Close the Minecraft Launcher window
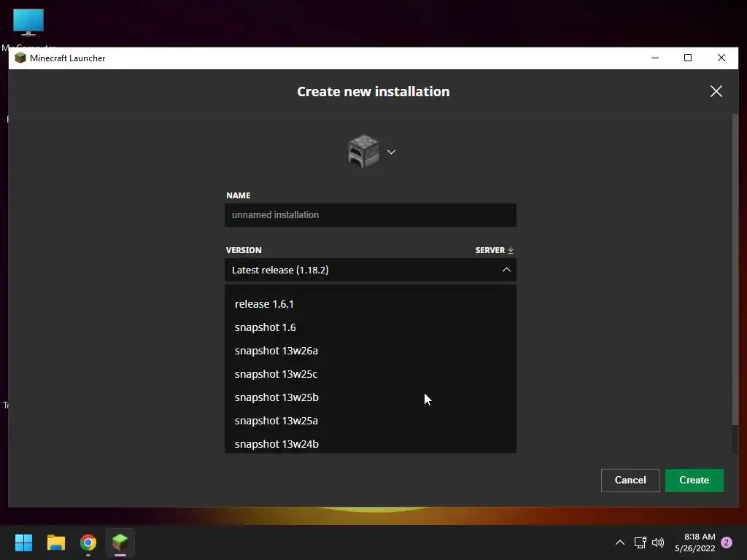The height and width of the screenshot is (560, 747). (721, 58)
